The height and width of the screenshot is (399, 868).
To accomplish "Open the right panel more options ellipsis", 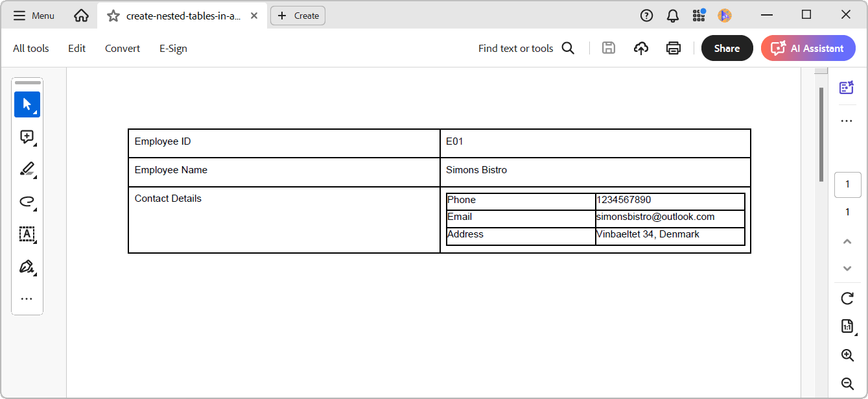I will 847,121.
